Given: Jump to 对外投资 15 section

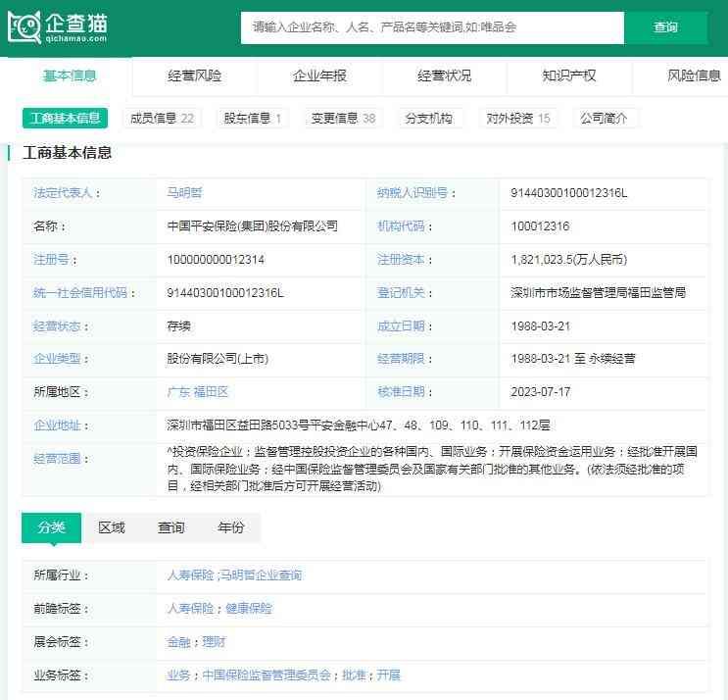Looking at the screenshot, I should coord(518,119).
